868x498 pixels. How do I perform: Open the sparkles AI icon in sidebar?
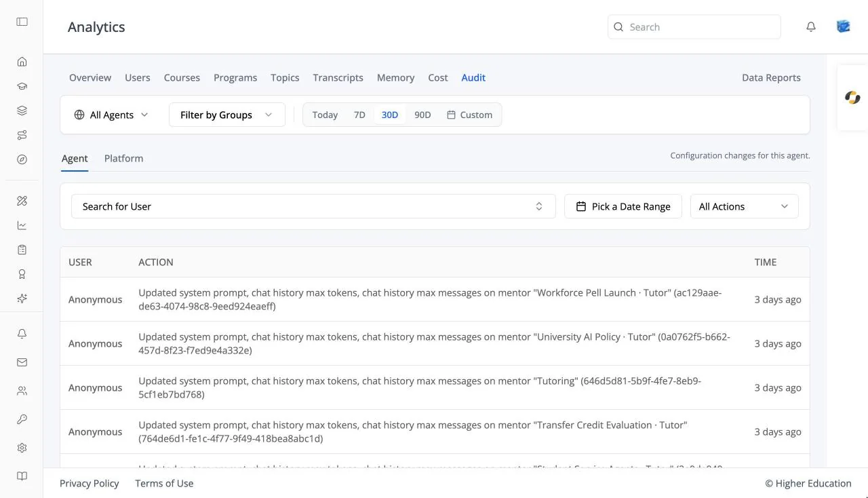[x=22, y=299]
